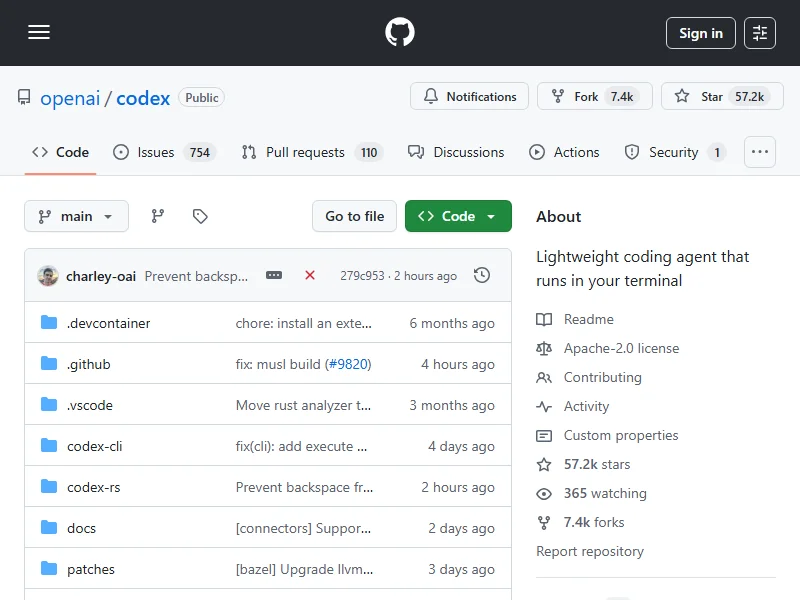Open the codex-rs folder
800x600 pixels.
click(x=93, y=487)
